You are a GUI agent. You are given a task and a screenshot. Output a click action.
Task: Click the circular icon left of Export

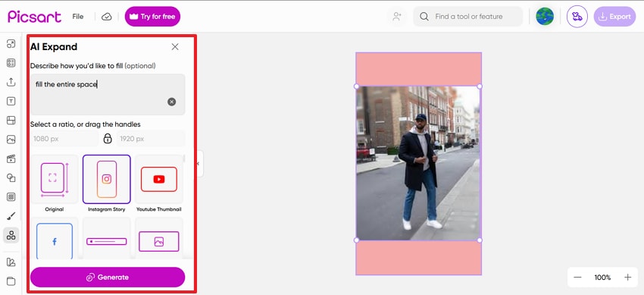577,17
